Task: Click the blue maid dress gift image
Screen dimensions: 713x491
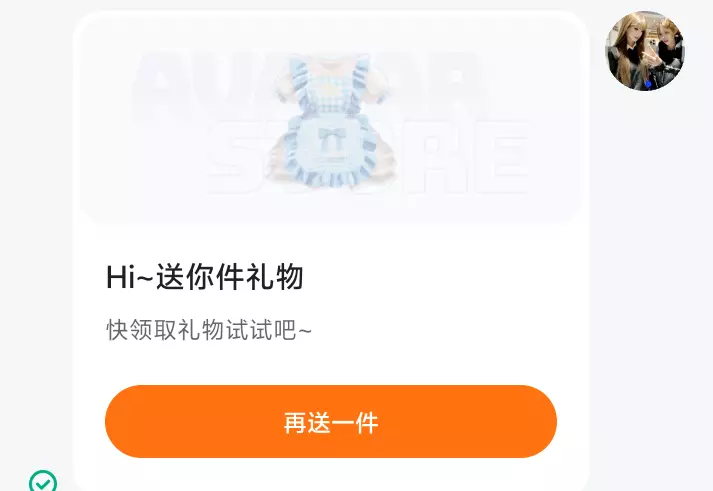Action: pos(332,122)
